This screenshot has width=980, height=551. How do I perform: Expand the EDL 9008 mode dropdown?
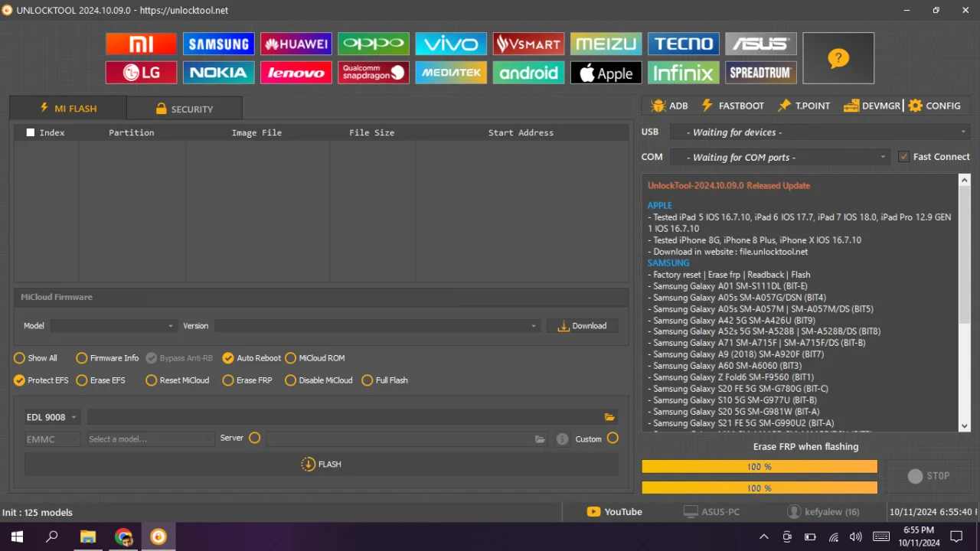[51, 417]
